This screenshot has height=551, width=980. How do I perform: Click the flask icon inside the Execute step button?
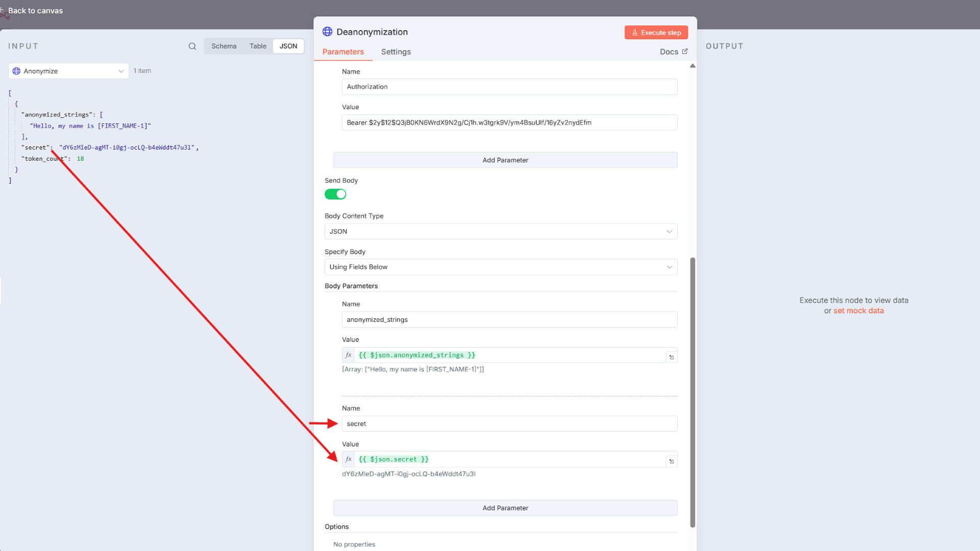pyautogui.click(x=634, y=32)
